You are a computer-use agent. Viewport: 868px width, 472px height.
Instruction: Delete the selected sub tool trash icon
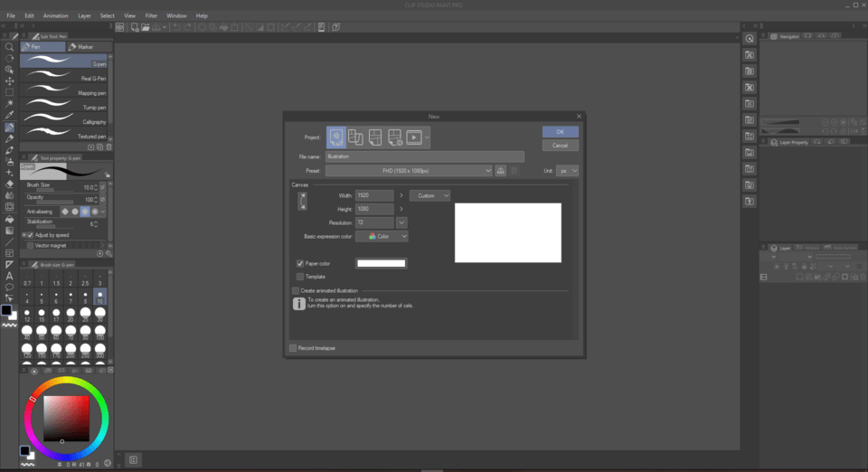(x=108, y=147)
